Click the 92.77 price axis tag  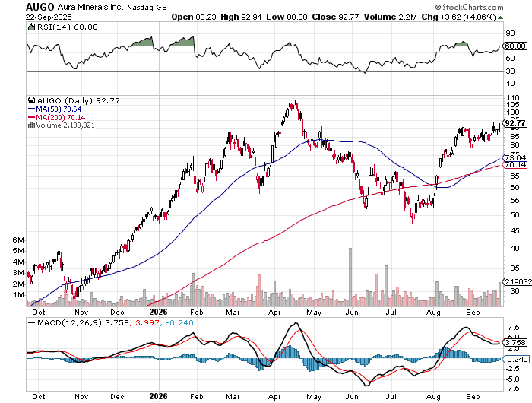coord(515,123)
